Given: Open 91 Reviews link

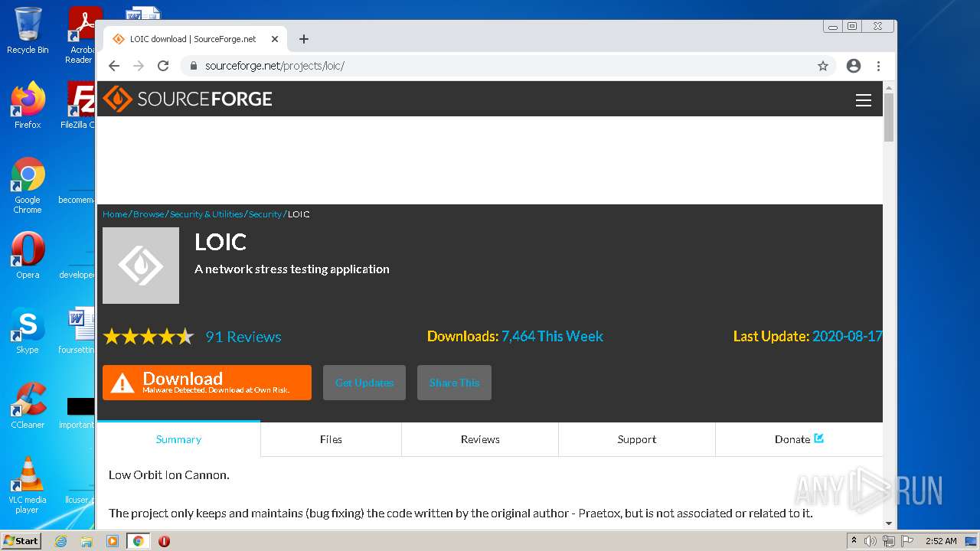Looking at the screenshot, I should tap(243, 337).
